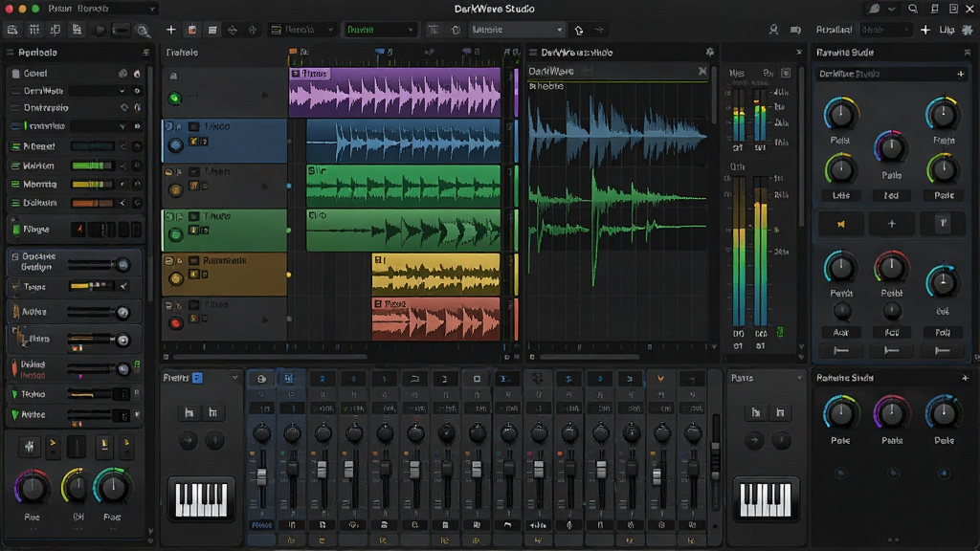Open the green-text dropdown in toolbar
980x551 pixels.
click(x=379, y=30)
